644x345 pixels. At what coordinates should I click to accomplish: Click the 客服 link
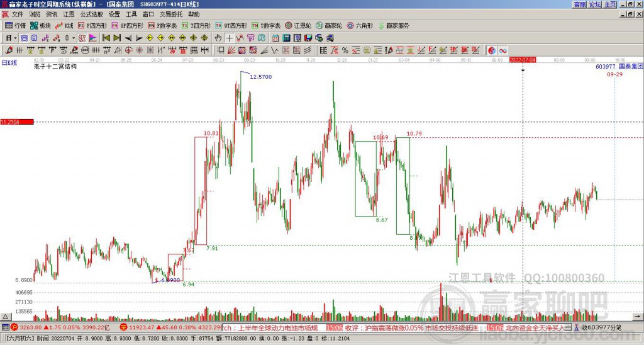(x=579, y=4)
